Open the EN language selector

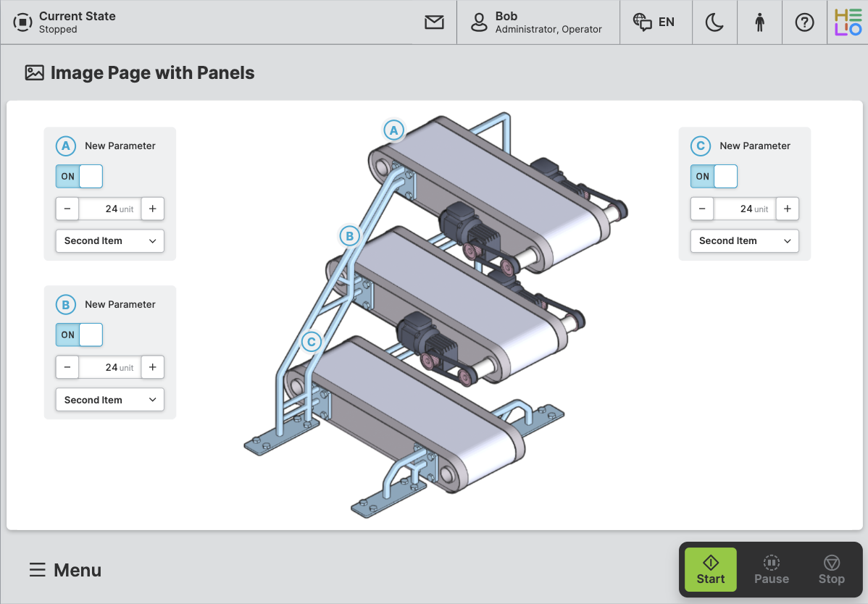(x=655, y=22)
